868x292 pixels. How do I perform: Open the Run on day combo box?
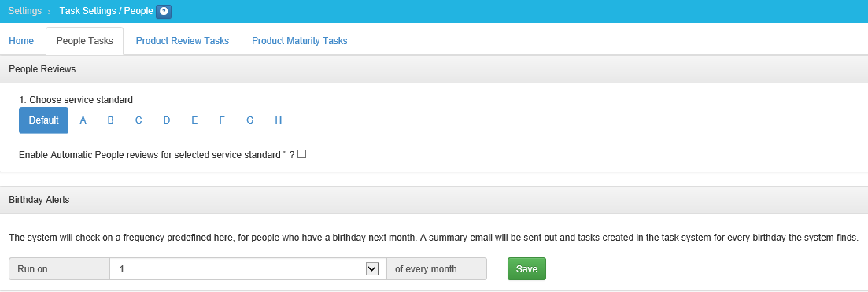248,268
